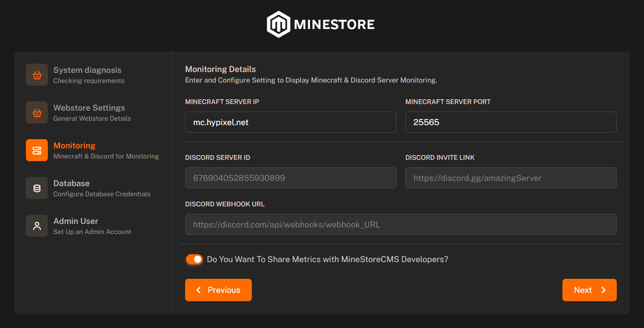Click the Admin User person icon
644x328 pixels.
tap(37, 226)
